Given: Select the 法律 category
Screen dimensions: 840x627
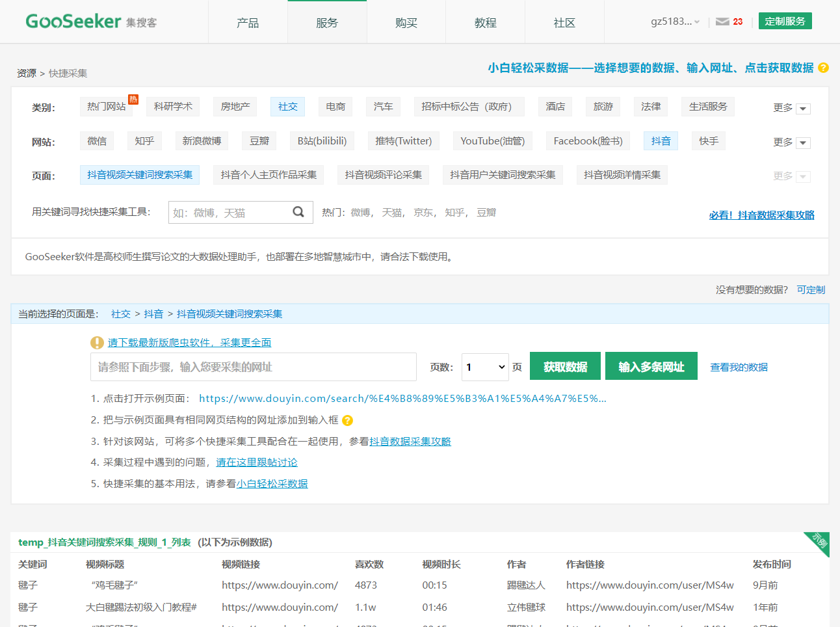Looking at the screenshot, I should (651, 106).
